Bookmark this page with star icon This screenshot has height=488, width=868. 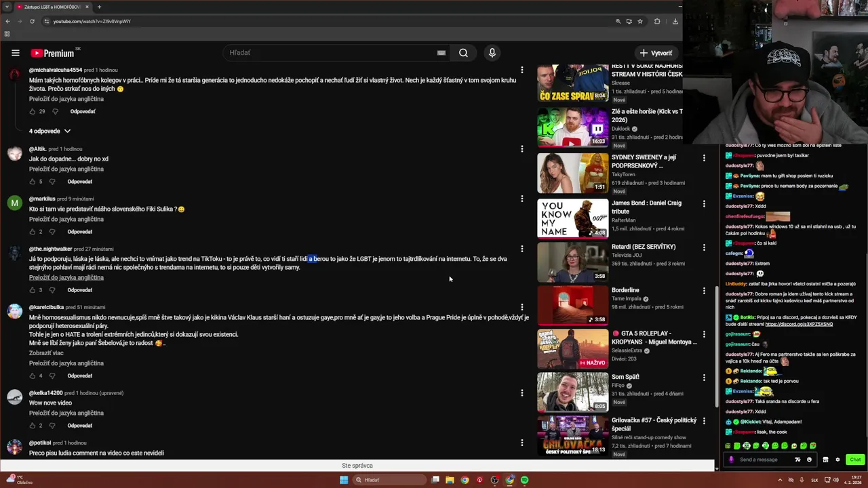click(640, 21)
